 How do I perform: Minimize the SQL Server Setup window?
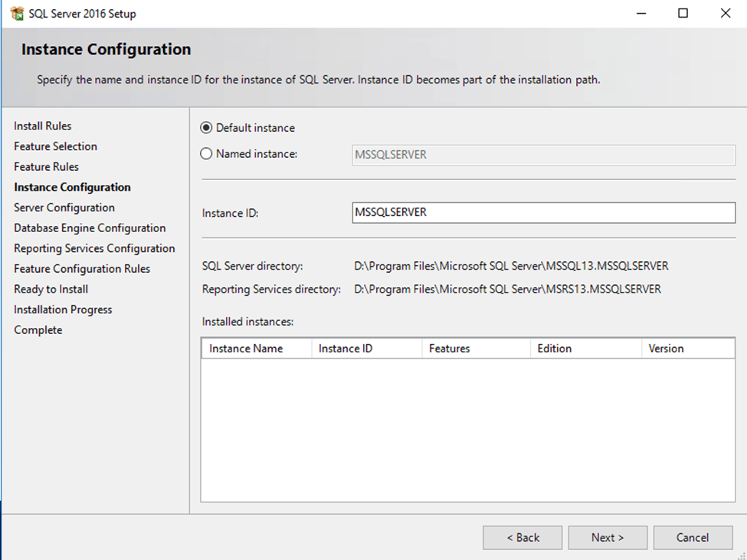pos(641,14)
